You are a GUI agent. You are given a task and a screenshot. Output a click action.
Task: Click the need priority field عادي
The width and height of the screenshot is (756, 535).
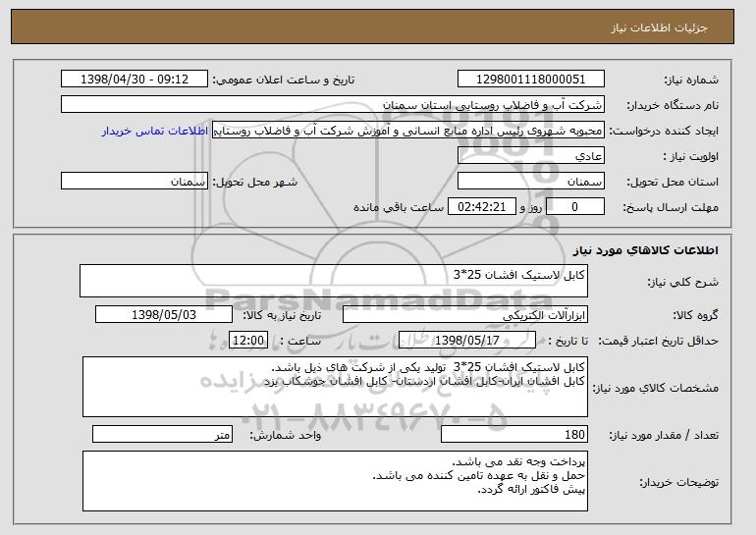(531, 156)
